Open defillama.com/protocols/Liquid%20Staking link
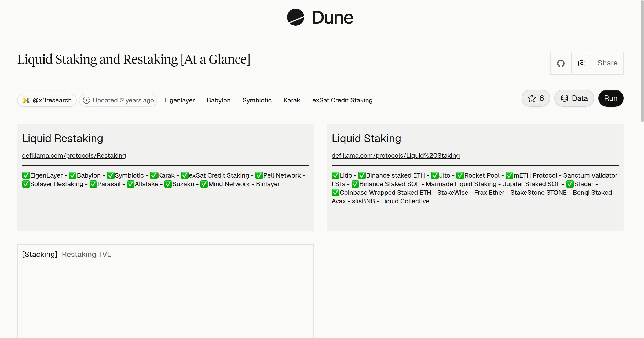Image resolution: width=644 pixels, height=338 pixels. (396, 156)
